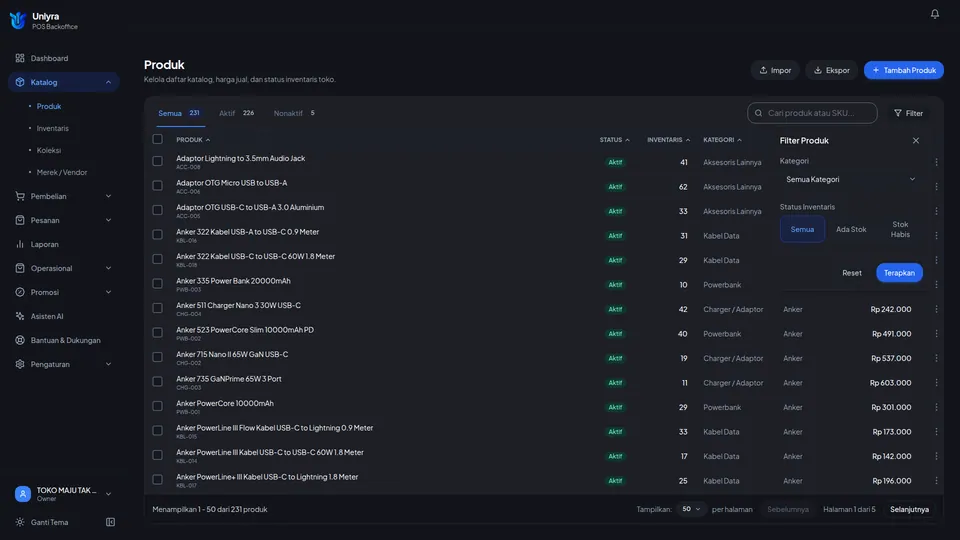
Task: Open row menu for Anker 735 GaNPrime
Action: pos(936,383)
